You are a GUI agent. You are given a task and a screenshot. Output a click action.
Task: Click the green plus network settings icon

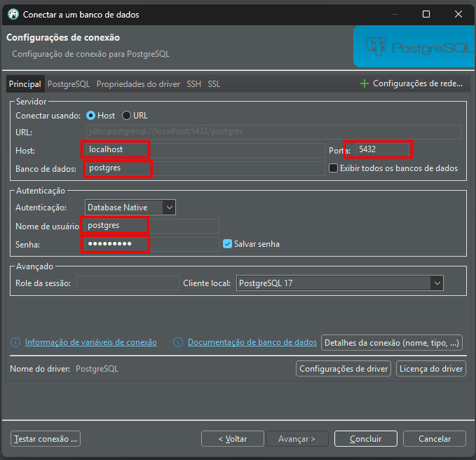point(364,83)
